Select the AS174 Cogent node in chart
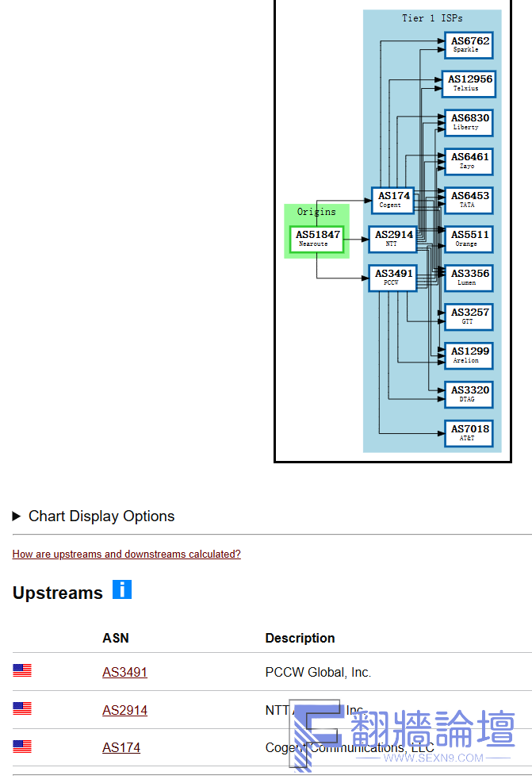Viewport: 532px width, 783px height. click(x=393, y=199)
